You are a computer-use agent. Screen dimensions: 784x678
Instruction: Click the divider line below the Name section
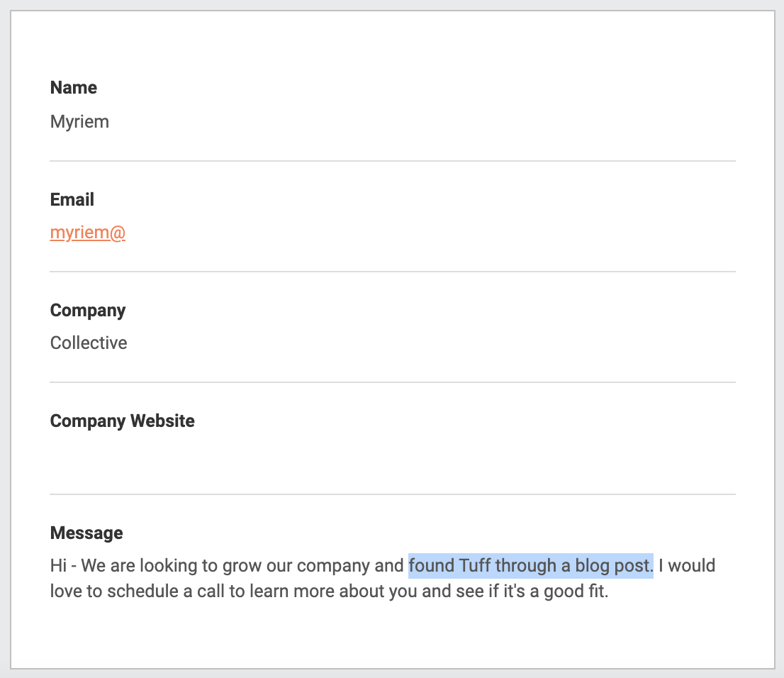tap(393, 161)
